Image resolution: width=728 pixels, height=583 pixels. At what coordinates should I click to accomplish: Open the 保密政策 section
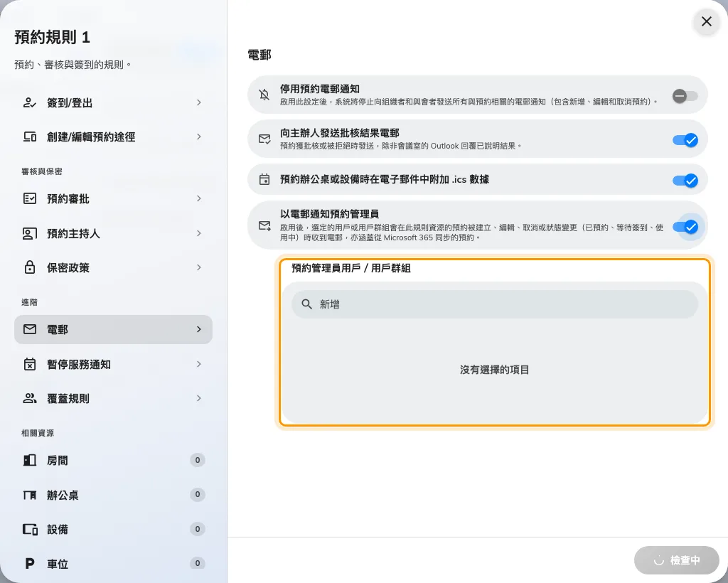tap(113, 267)
